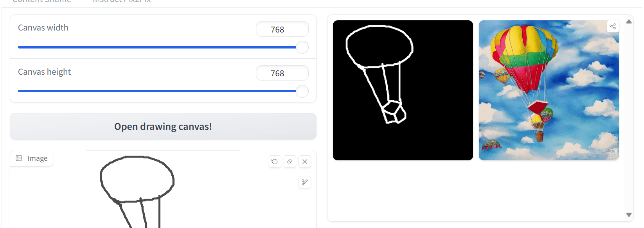Remove the sketch image with the X icon

(x=305, y=162)
